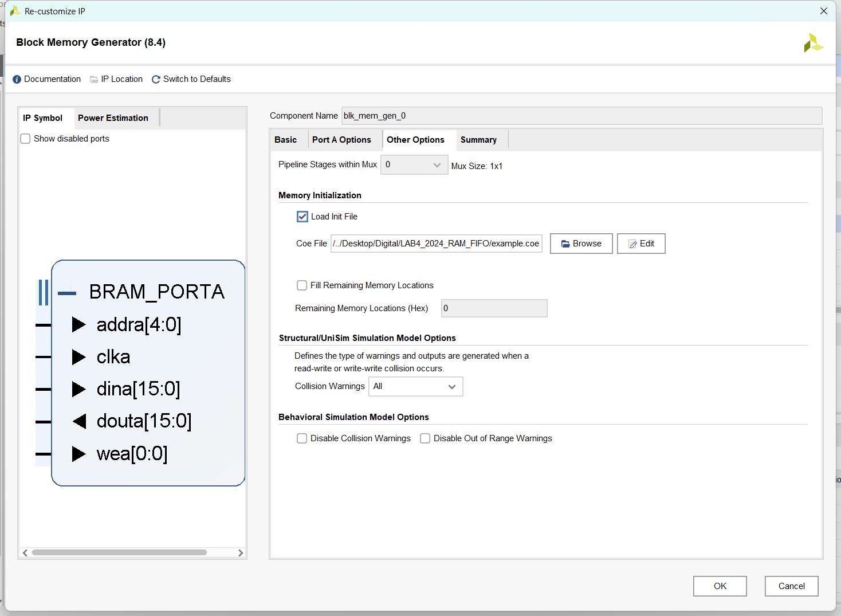Click the clka port arrow
The height and width of the screenshot is (616, 841).
[x=79, y=356]
